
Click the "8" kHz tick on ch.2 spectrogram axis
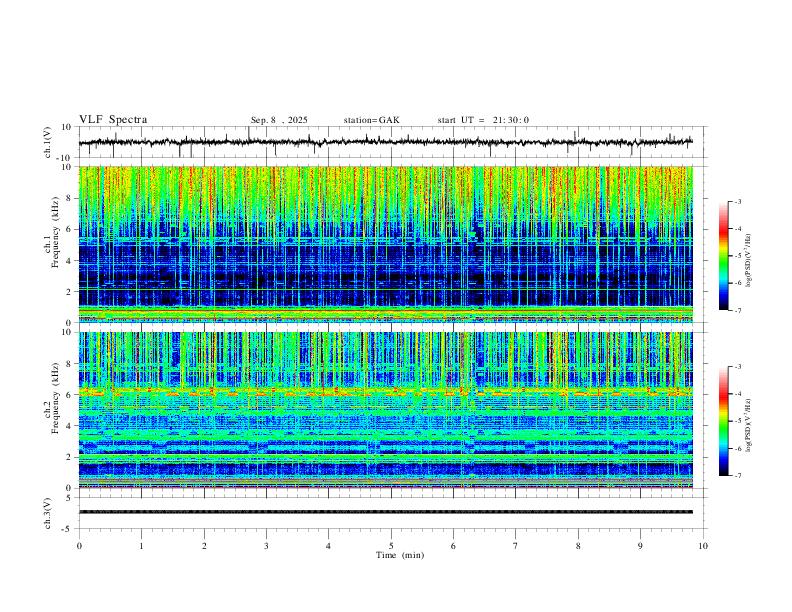[69, 364]
